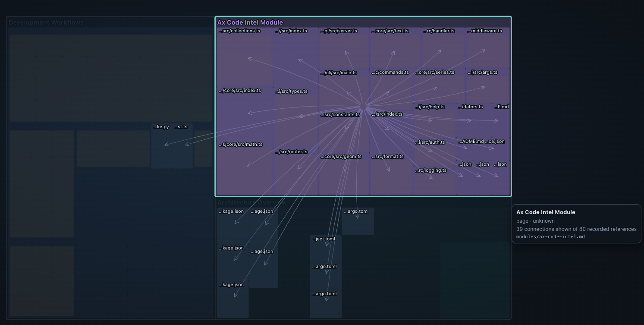Select the ...core/src/text.ts tile
Screen dimensions: 644x325
click(395, 48)
